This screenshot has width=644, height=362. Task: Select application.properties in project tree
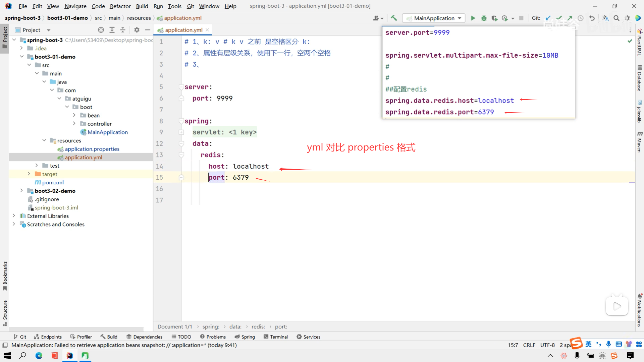(x=92, y=149)
